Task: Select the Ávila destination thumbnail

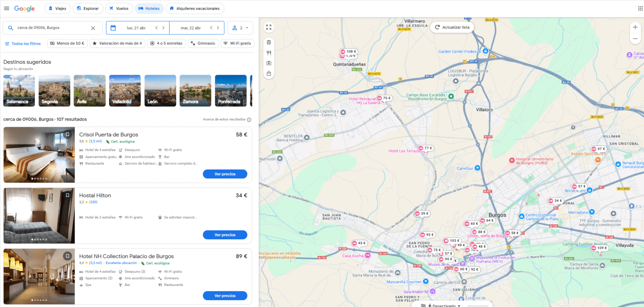Action: [90, 91]
